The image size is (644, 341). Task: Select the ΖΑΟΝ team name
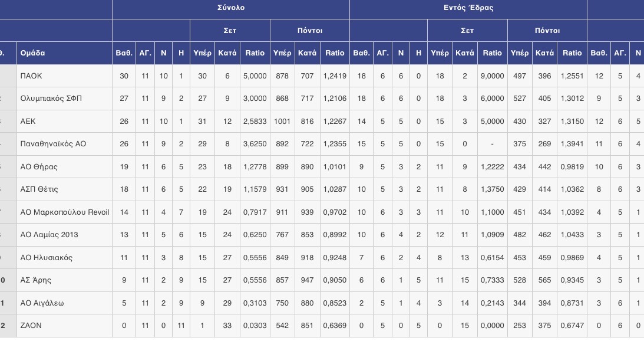[x=31, y=326]
